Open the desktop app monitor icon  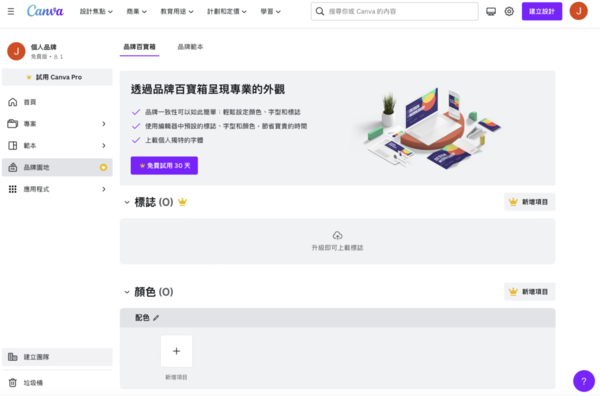click(x=491, y=11)
